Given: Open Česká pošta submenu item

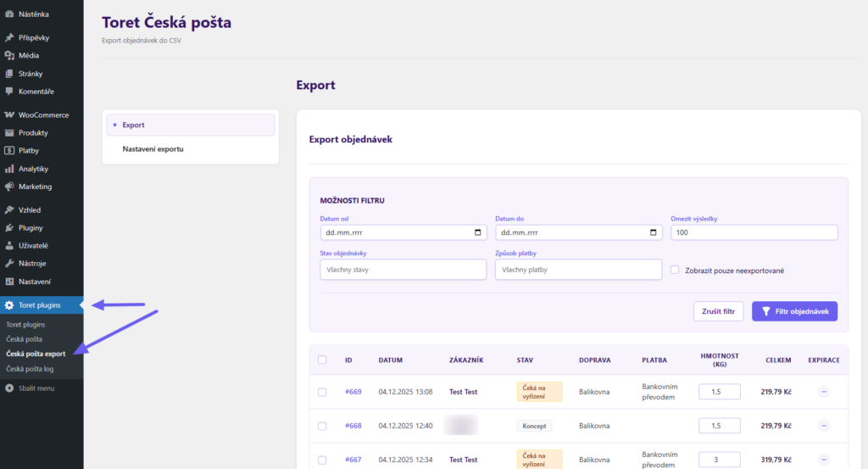Looking at the screenshot, I should [x=25, y=339].
